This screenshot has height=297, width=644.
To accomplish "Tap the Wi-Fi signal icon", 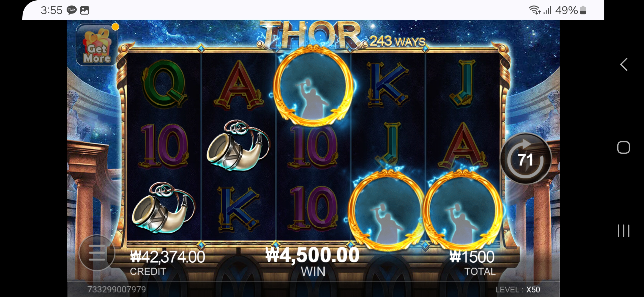I will pos(534,10).
